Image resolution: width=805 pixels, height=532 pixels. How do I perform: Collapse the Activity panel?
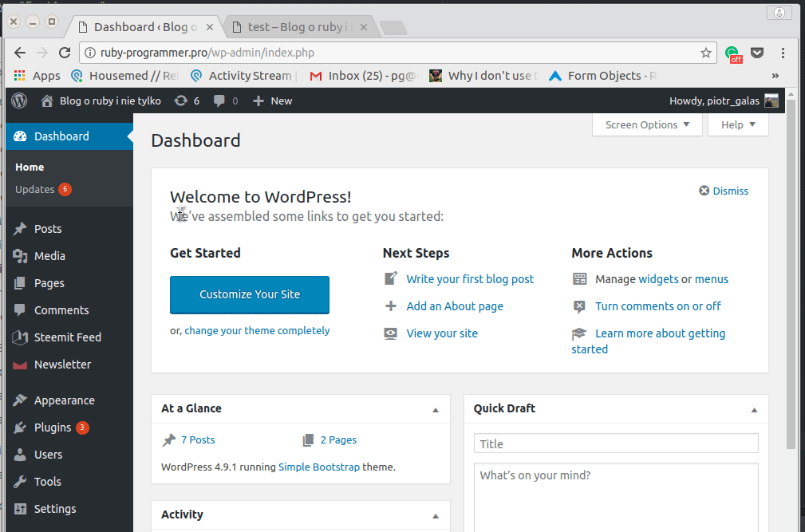[436, 515]
